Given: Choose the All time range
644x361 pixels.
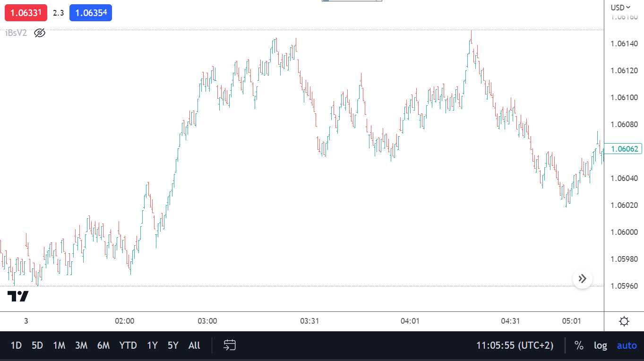Looking at the screenshot, I should click(194, 345).
